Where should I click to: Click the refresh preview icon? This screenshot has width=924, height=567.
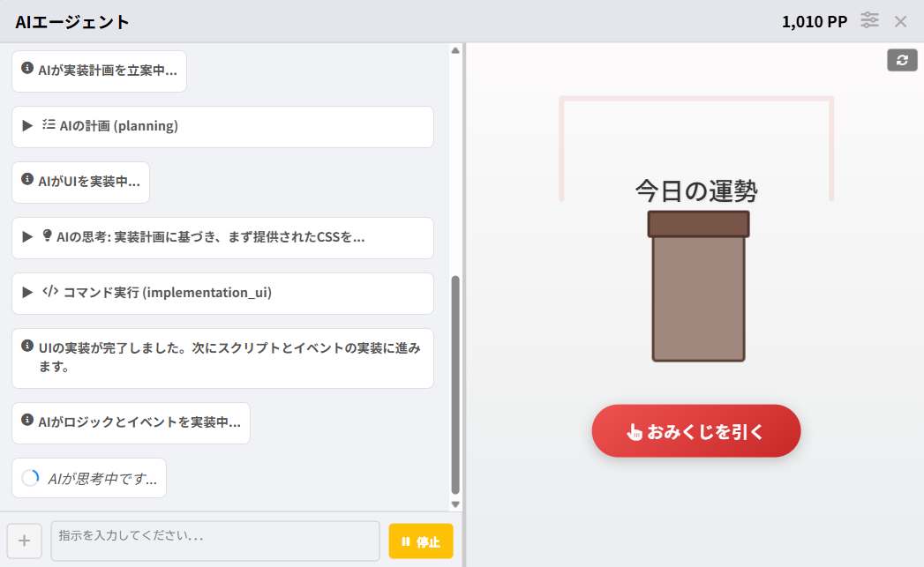point(902,60)
